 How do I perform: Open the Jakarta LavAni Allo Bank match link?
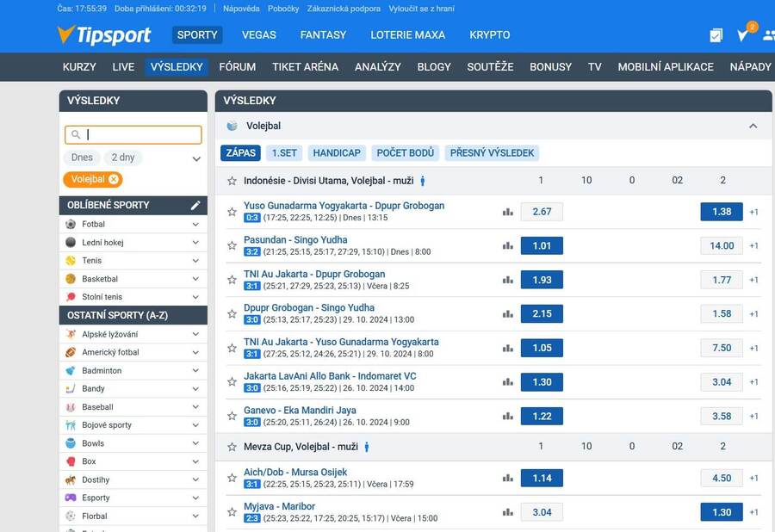coord(330,376)
